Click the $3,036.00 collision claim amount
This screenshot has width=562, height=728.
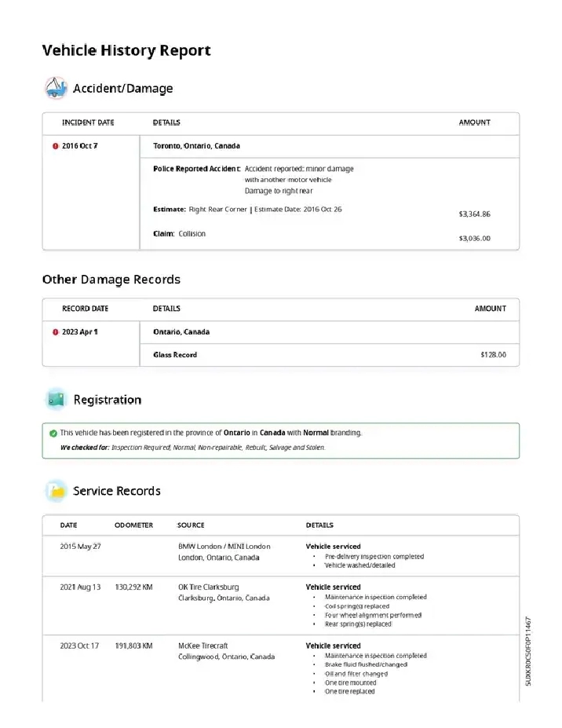pos(474,238)
